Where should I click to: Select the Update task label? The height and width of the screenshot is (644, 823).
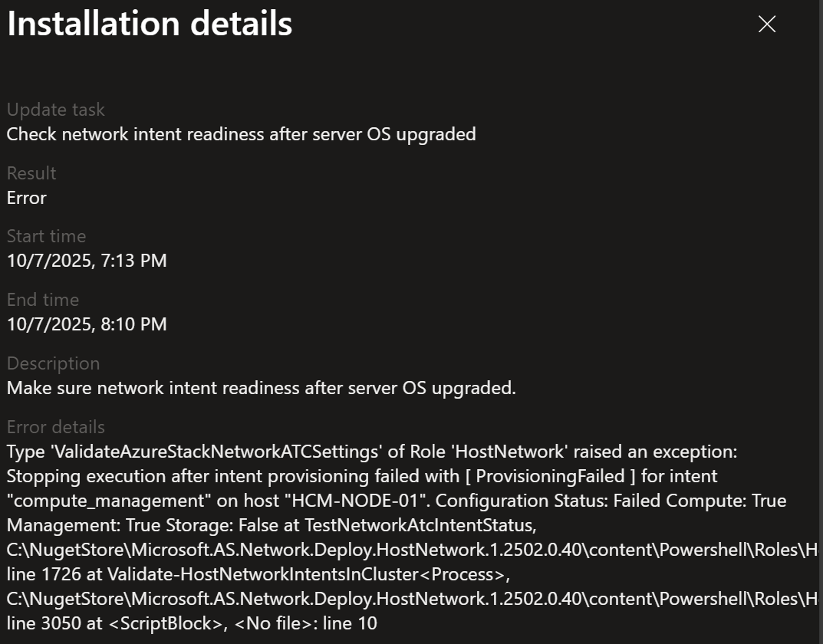(x=55, y=110)
